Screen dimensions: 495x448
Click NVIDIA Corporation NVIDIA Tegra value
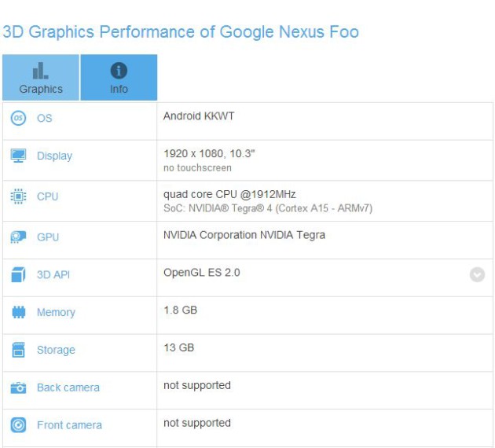point(244,235)
